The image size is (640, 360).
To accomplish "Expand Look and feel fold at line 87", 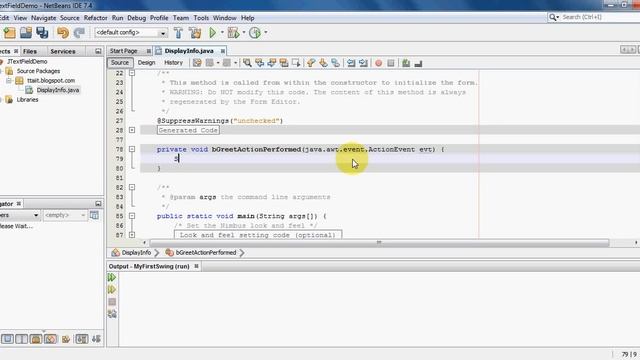I will coord(132,235).
